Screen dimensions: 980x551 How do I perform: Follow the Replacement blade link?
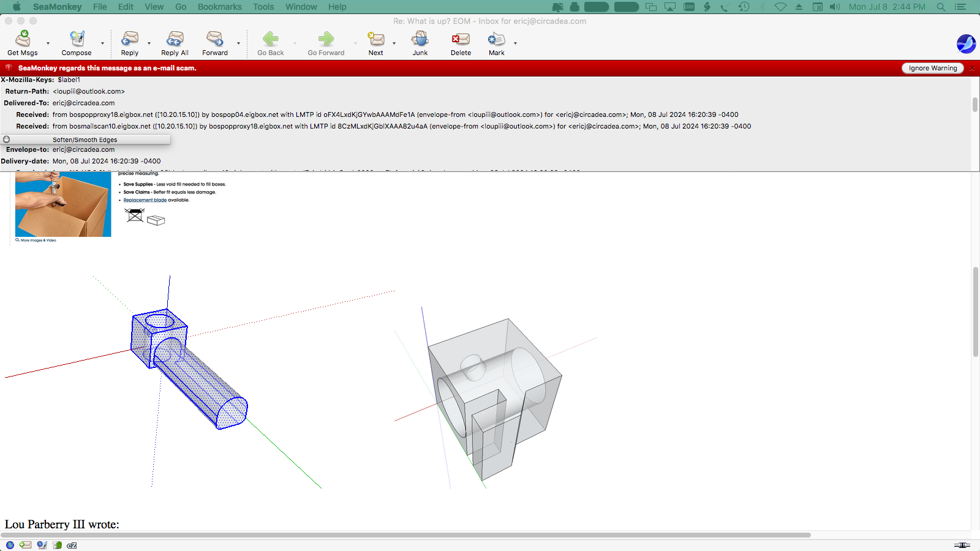[x=145, y=200]
